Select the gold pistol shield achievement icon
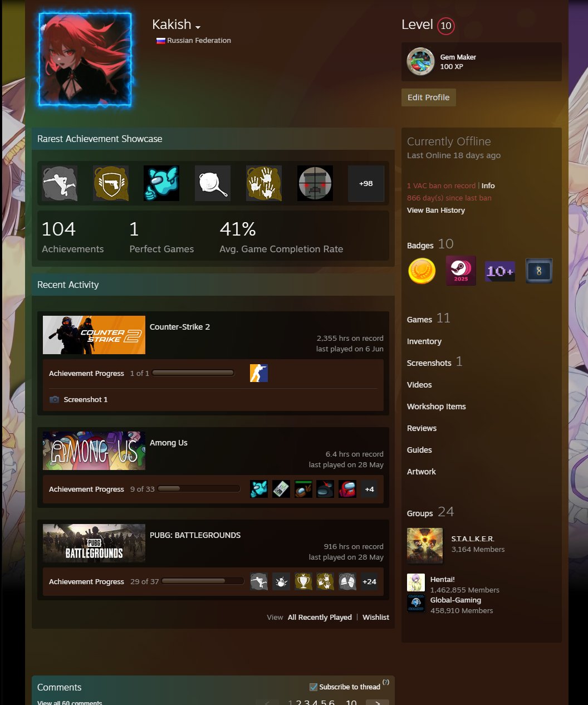The image size is (588, 705). click(111, 183)
